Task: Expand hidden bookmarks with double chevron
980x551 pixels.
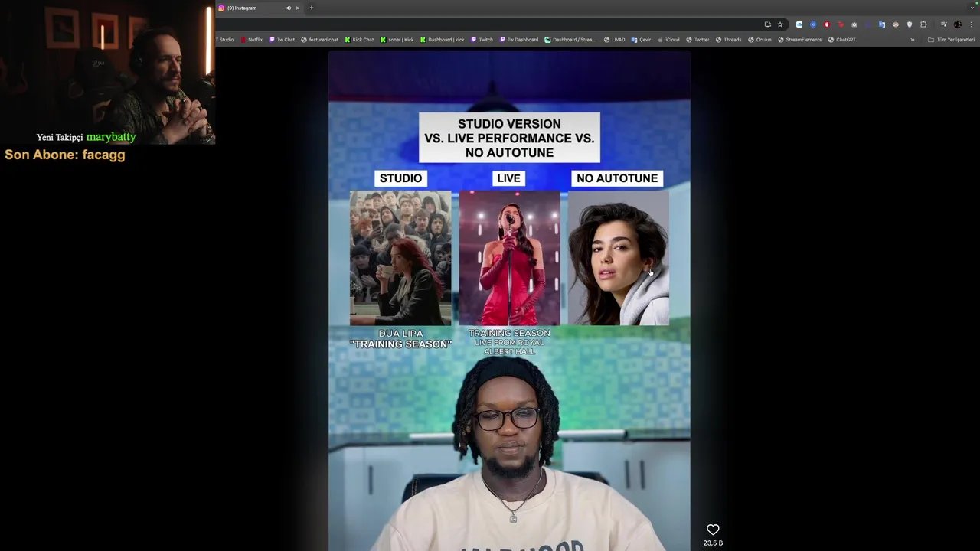Action: (912, 40)
